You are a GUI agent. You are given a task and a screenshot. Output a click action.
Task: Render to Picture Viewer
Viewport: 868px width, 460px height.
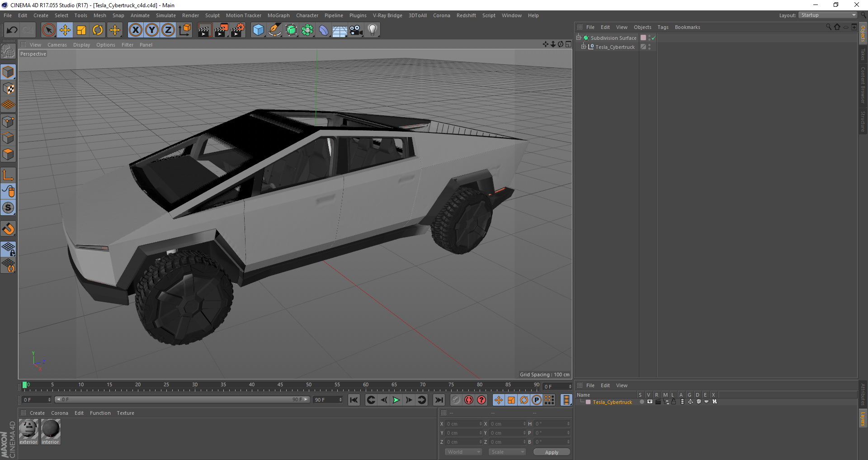221,30
